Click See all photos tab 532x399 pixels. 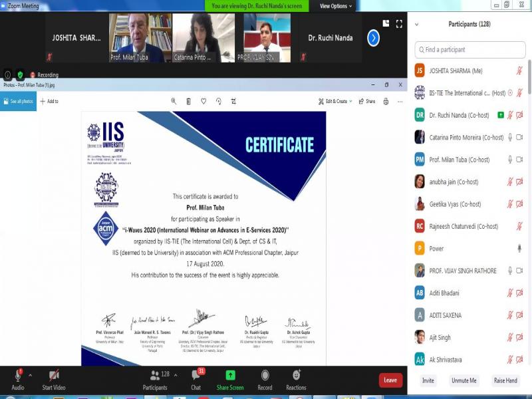tap(19, 101)
